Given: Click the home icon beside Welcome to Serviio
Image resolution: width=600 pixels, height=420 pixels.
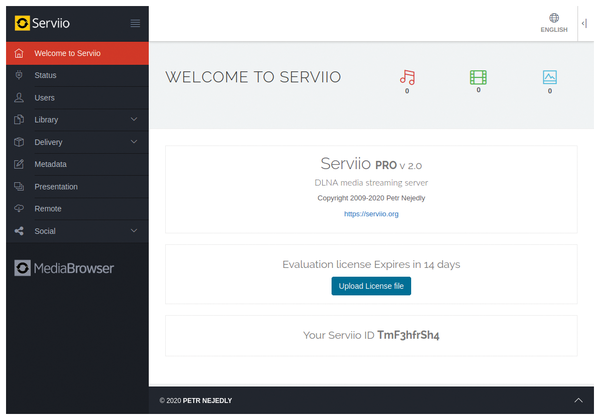Looking at the screenshot, I should click(x=19, y=53).
